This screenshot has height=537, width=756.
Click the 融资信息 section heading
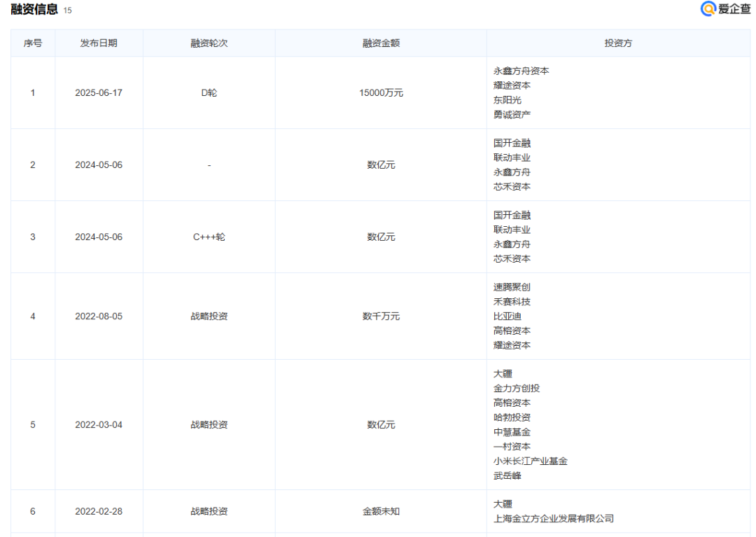[34, 9]
